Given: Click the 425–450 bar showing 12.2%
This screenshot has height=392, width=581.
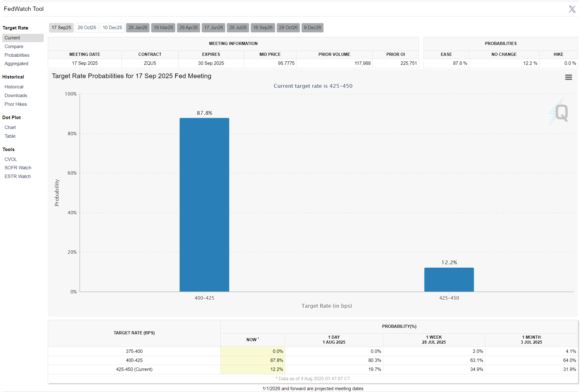Looking at the screenshot, I should [x=449, y=280].
